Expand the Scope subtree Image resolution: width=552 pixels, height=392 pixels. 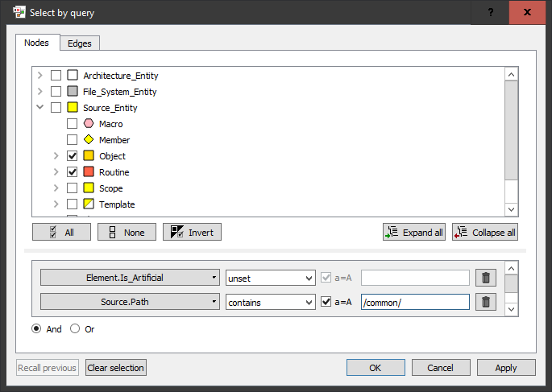click(x=56, y=188)
